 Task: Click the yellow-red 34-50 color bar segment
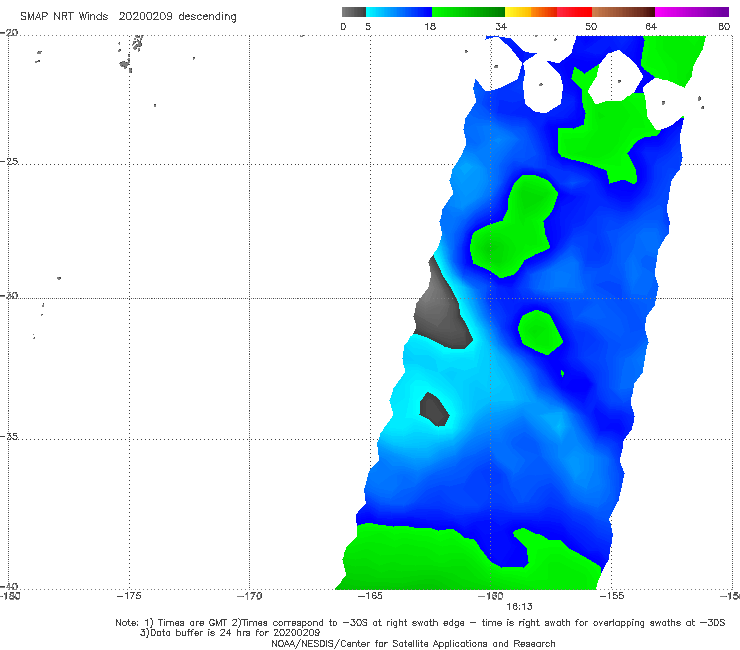tap(548, 12)
